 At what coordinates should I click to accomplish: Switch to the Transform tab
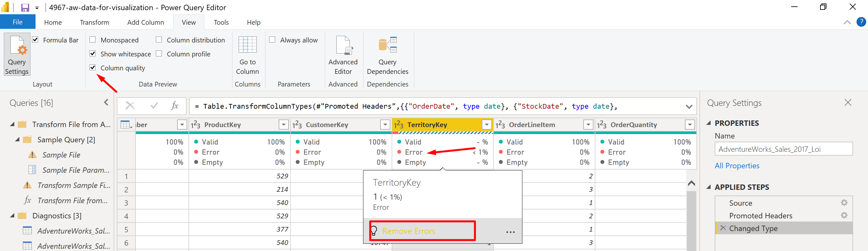tap(94, 22)
